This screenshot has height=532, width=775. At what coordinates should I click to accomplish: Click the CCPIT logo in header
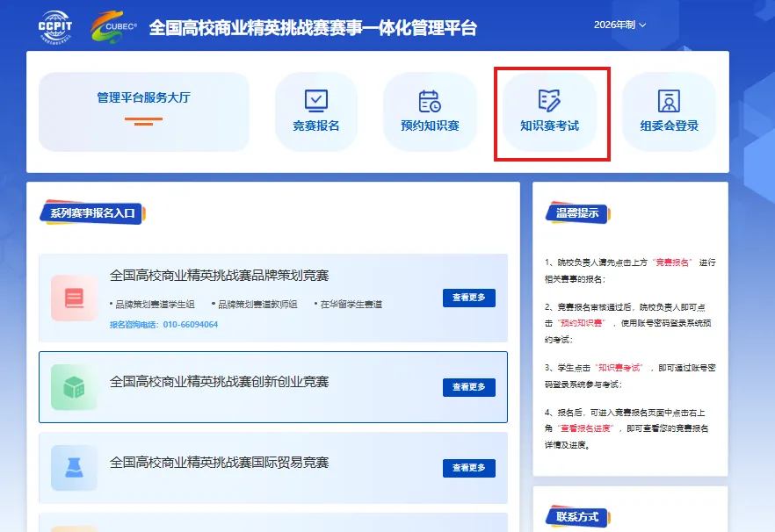tap(55, 27)
